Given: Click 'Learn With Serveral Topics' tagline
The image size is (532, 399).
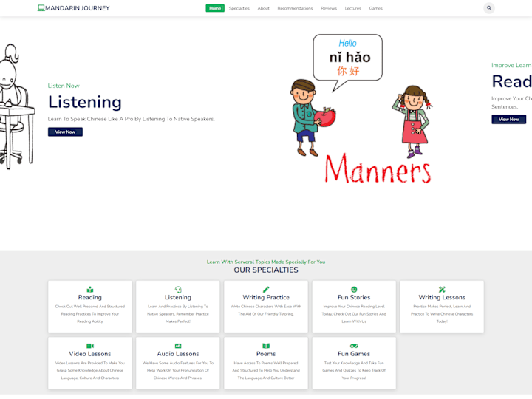Looking at the screenshot, I should (x=266, y=262).
